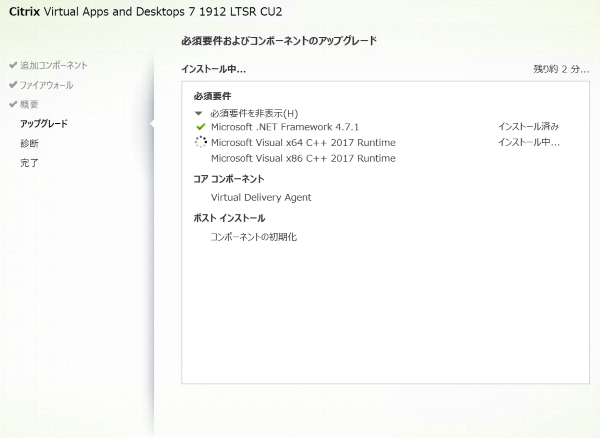Click green checkmark beside .NET Framework 4.7.1
Screen dimensions: 600x438
(201, 127)
